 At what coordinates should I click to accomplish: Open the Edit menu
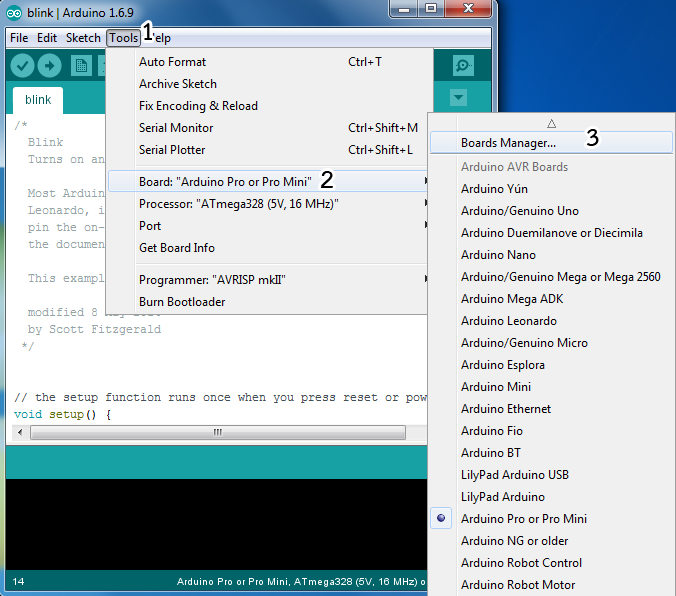pyautogui.click(x=47, y=38)
